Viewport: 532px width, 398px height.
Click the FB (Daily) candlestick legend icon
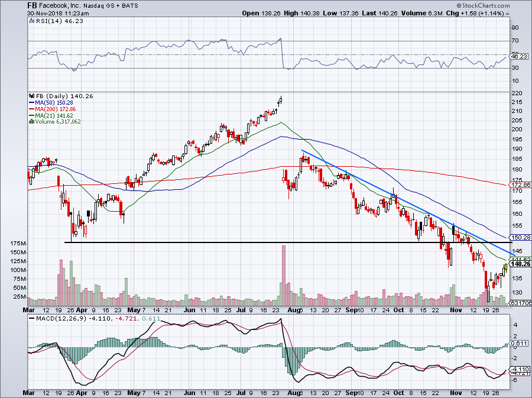(x=32, y=96)
